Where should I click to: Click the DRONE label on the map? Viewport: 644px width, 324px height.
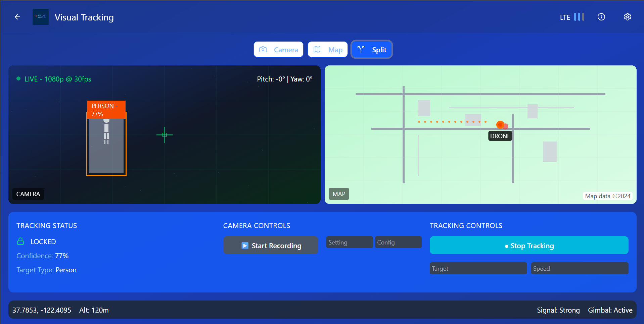[500, 136]
